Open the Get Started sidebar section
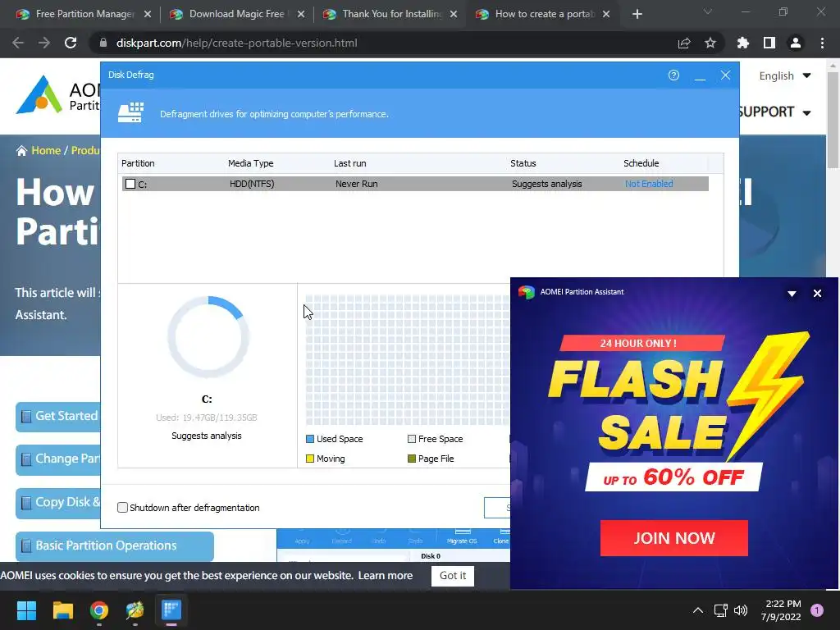Image resolution: width=840 pixels, height=630 pixels. pos(58,416)
